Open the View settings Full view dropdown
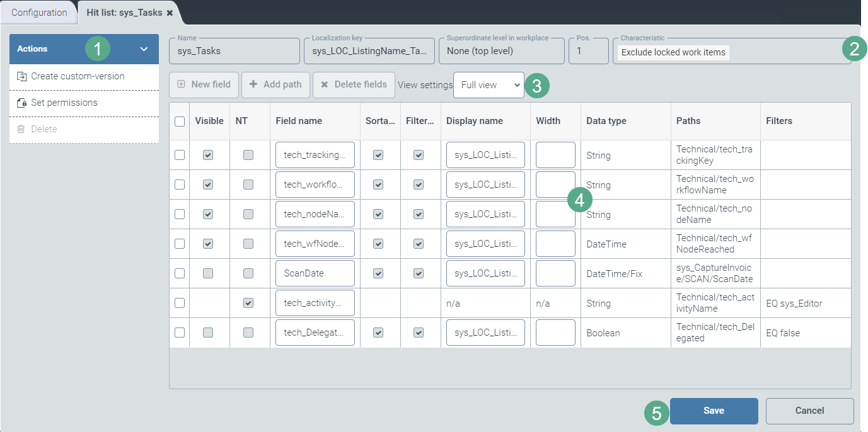The width and height of the screenshot is (868, 432). pos(489,85)
